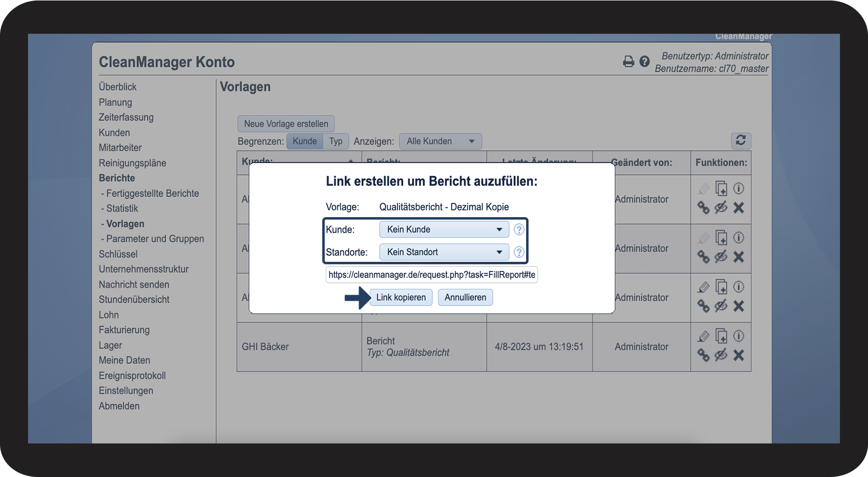The image size is (868, 477).
Task: Edit the GHI Bäcker template with the pencil icon
Action: (x=703, y=337)
